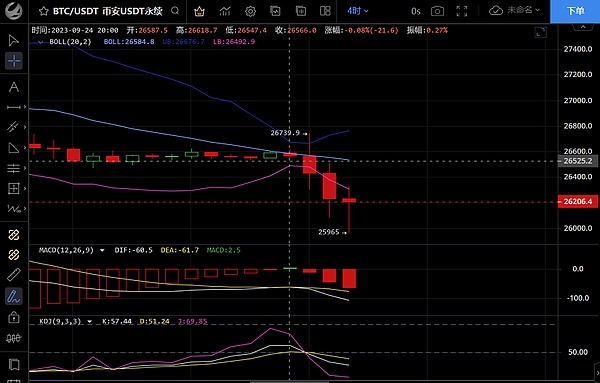Open the indicators chart icon
Viewport: 600px width, 383px height.
(x=225, y=11)
